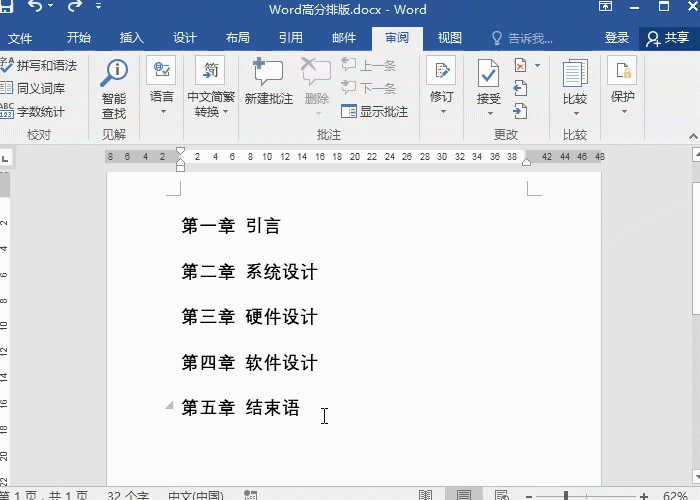This screenshot has width=700, height=500.
Task: Go to 上一条 previous comment
Action: [369, 66]
